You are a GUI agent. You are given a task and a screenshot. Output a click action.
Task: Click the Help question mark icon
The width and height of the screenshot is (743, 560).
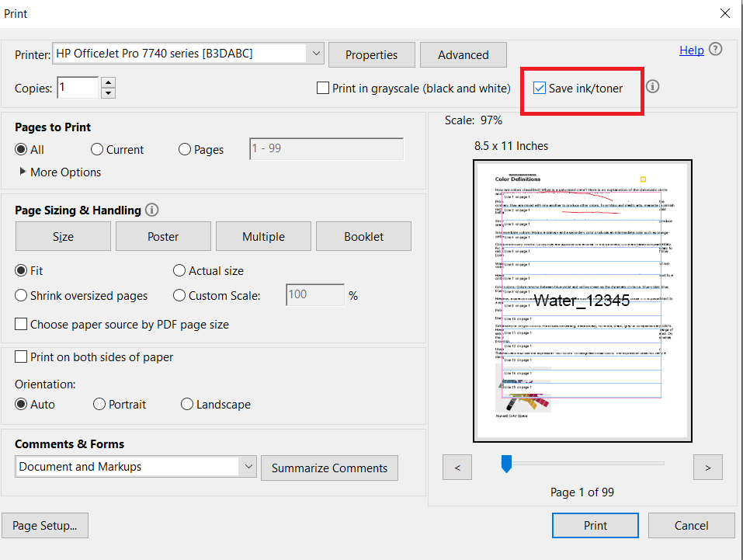[716, 49]
